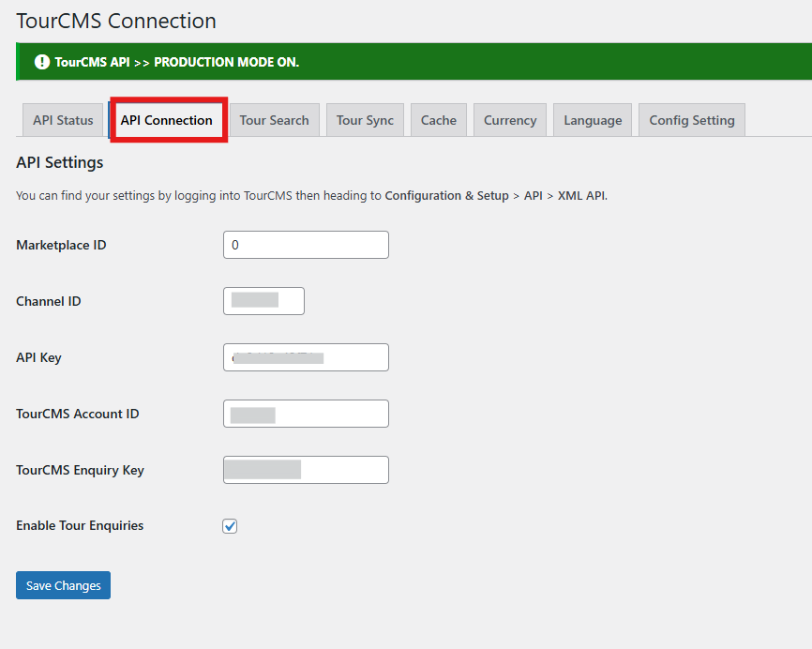The width and height of the screenshot is (812, 649).
Task: Open the Language tab
Action: pos(593,120)
